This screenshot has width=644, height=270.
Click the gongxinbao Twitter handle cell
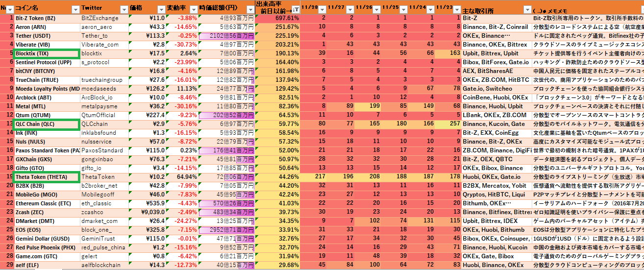(104, 159)
